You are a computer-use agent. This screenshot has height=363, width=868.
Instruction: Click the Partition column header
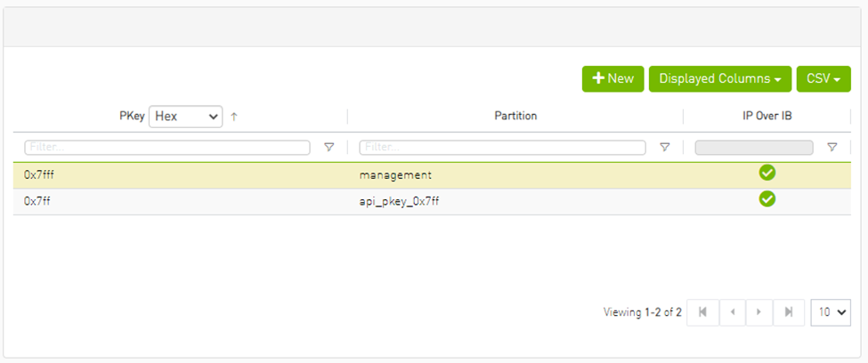pos(515,117)
